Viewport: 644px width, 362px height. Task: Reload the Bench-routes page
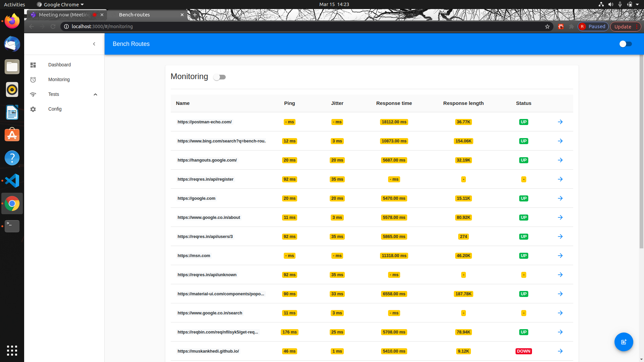click(53, 26)
